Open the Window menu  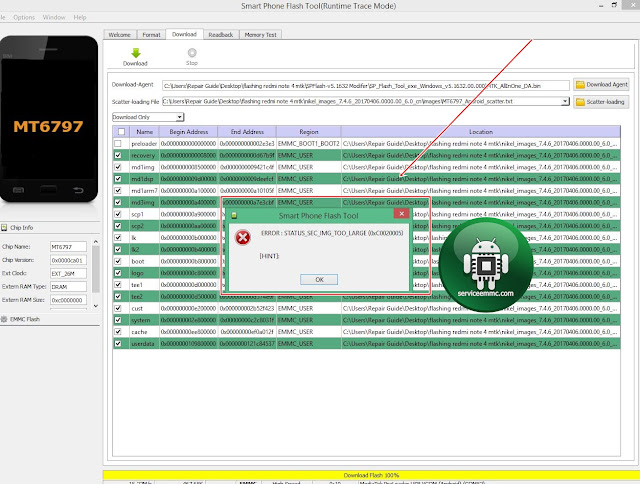tap(54, 17)
